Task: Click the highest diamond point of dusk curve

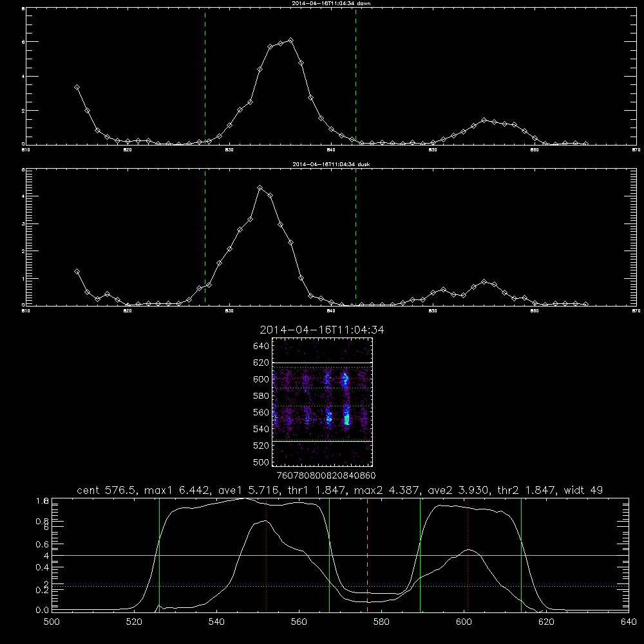Action: tap(260, 187)
